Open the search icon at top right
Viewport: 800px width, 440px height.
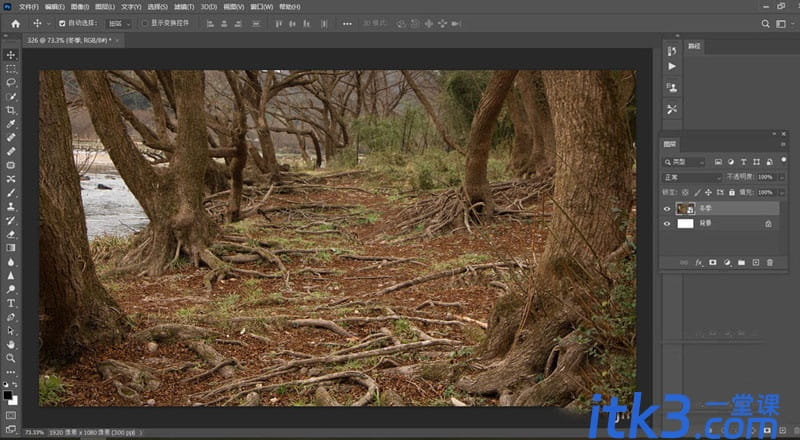(765, 23)
